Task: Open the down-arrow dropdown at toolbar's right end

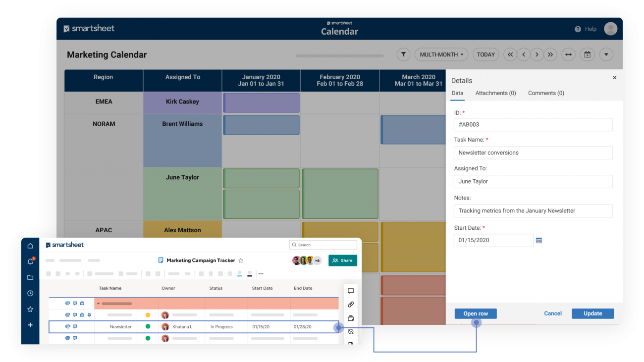Action: click(x=606, y=54)
